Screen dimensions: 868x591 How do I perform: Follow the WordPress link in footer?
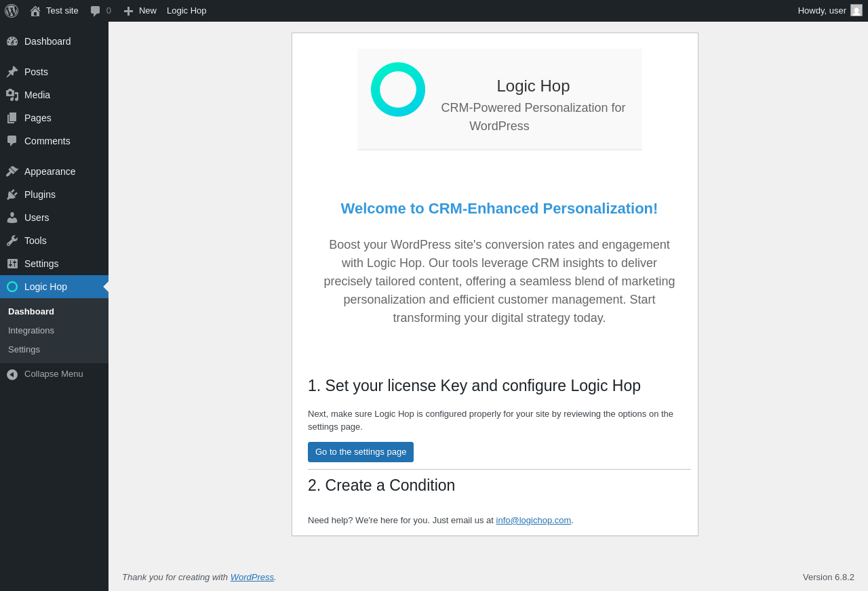(252, 577)
